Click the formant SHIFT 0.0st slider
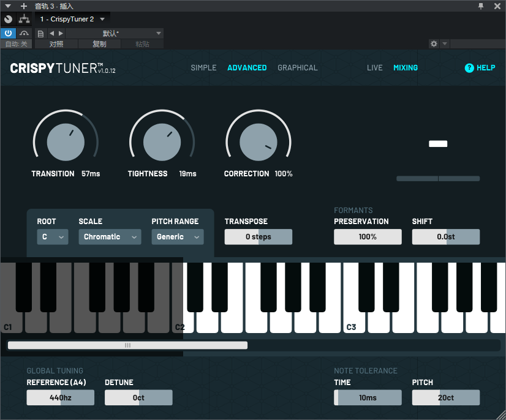 [x=446, y=237]
